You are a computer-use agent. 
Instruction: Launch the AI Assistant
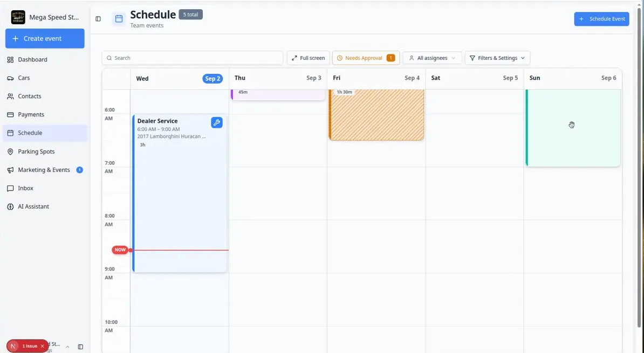45,206
